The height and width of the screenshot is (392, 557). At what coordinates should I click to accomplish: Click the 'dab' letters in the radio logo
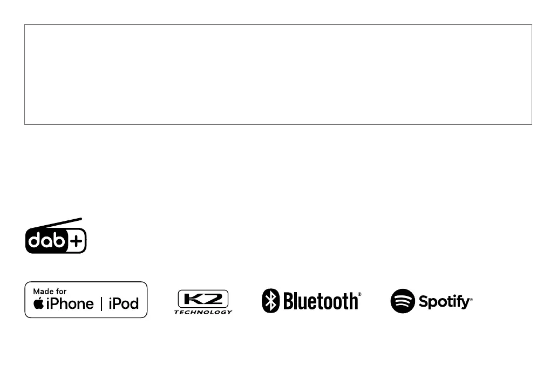coord(46,241)
